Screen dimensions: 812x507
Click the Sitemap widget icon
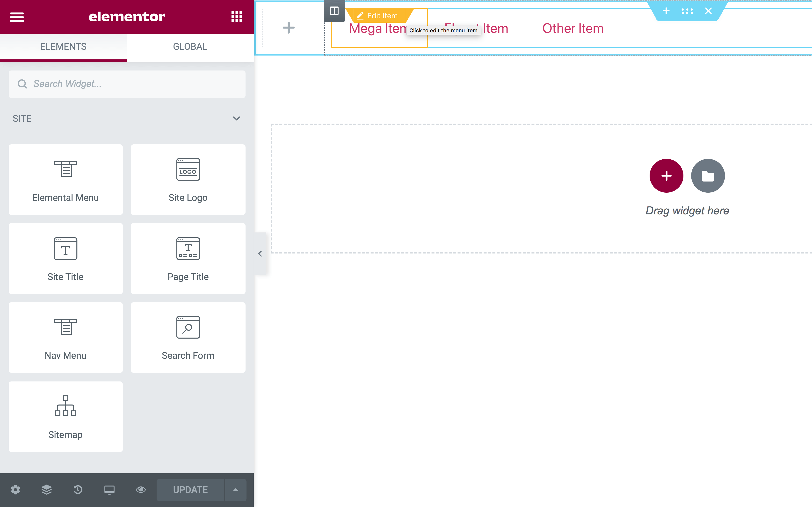65,405
